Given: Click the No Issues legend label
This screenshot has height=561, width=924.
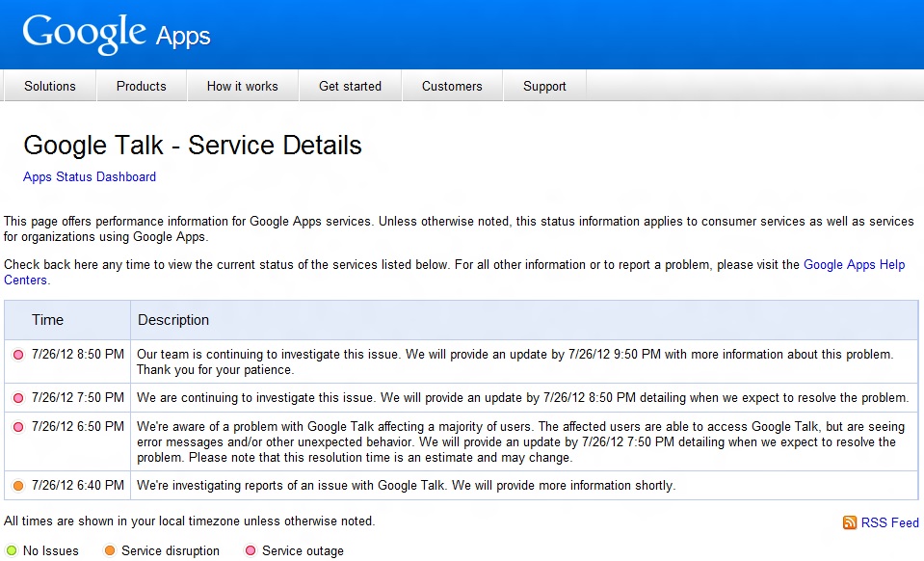Looking at the screenshot, I should pyautogui.click(x=51, y=550).
